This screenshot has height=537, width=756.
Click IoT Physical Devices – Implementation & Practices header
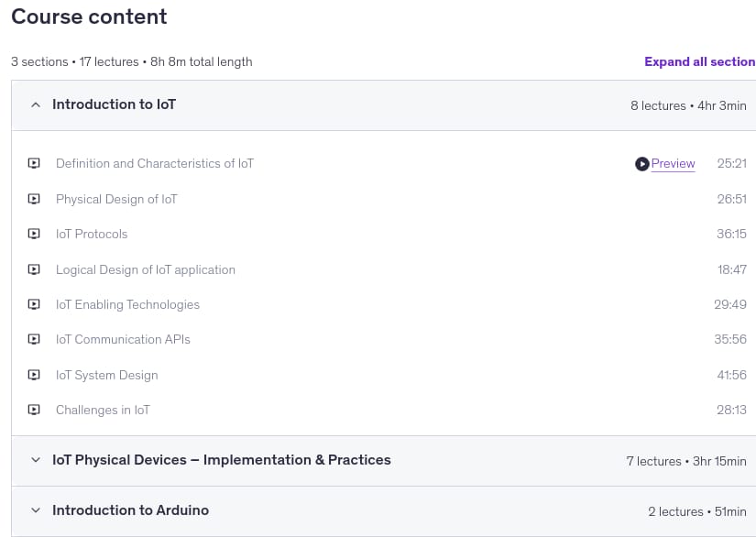[222, 460]
